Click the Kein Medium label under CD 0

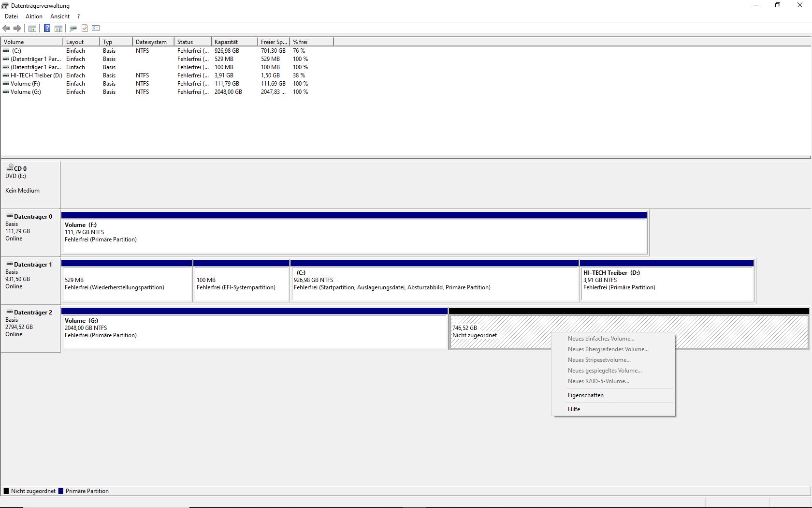[x=22, y=191]
